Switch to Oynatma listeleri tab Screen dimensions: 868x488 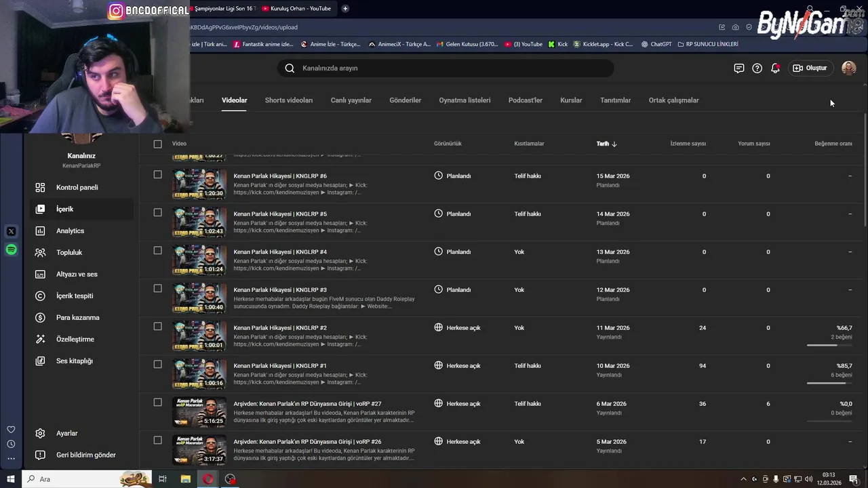465,100
